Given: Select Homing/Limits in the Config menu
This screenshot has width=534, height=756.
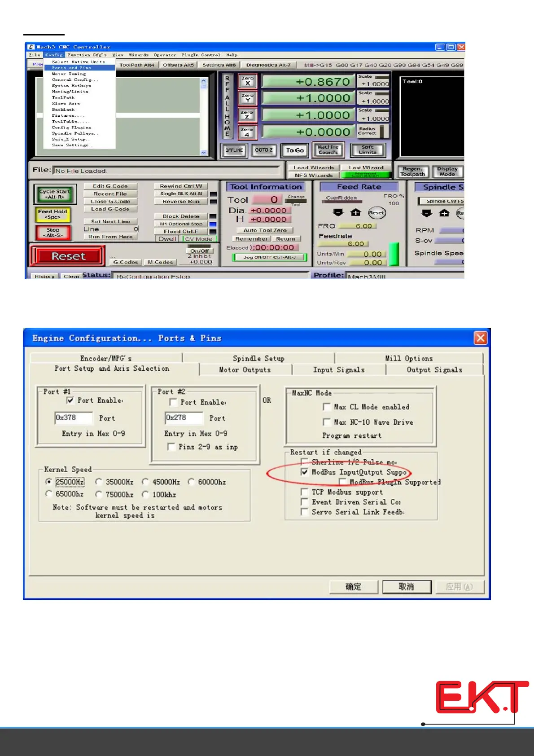Looking at the screenshot, I should click(x=80, y=92).
